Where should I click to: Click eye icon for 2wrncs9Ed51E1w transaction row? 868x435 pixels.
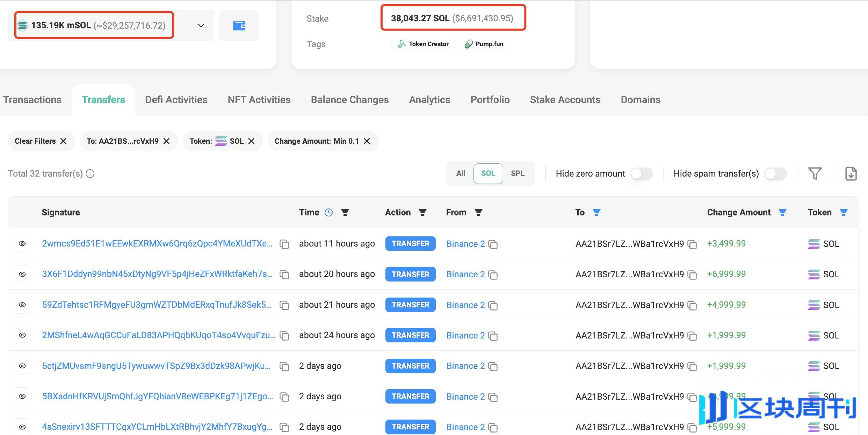pos(22,244)
